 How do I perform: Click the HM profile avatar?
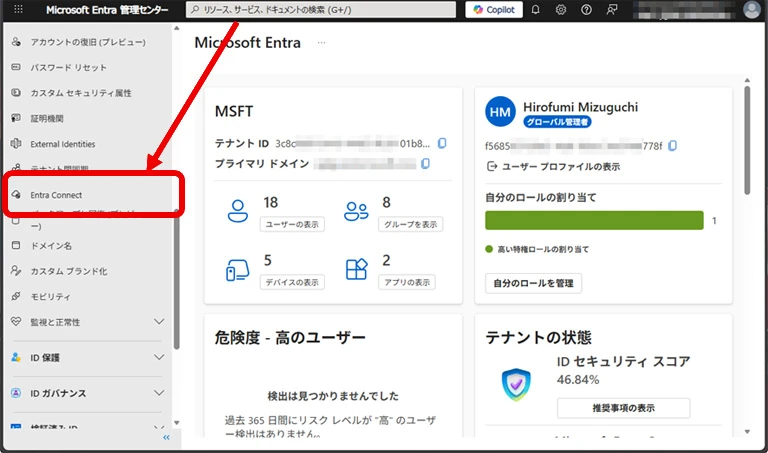coord(500,112)
